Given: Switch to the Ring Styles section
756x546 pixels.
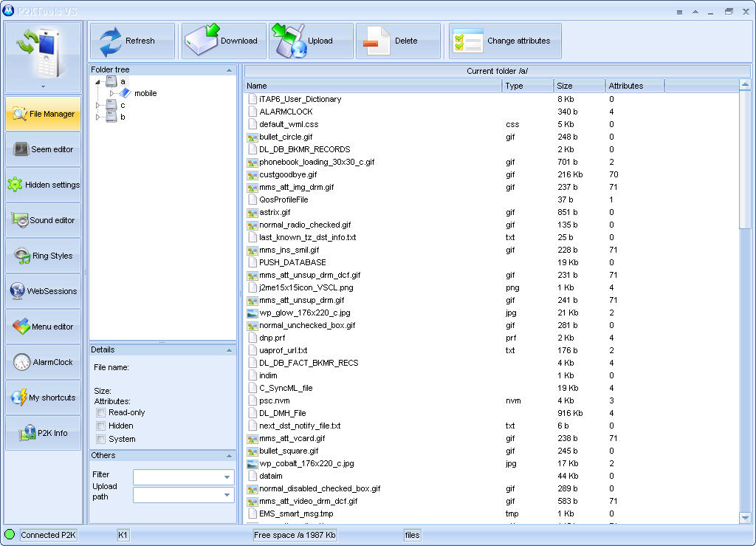Looking at the screenshot, I should click(43, 256).
